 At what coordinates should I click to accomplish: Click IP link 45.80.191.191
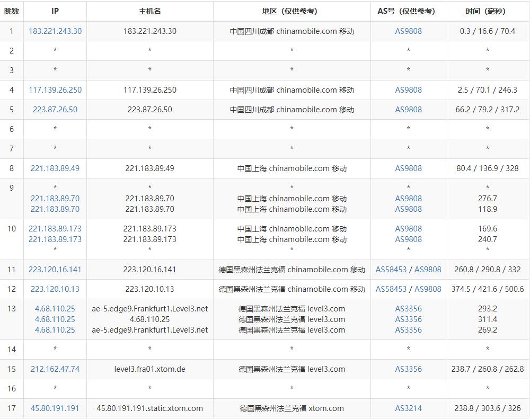click(55, 408)
